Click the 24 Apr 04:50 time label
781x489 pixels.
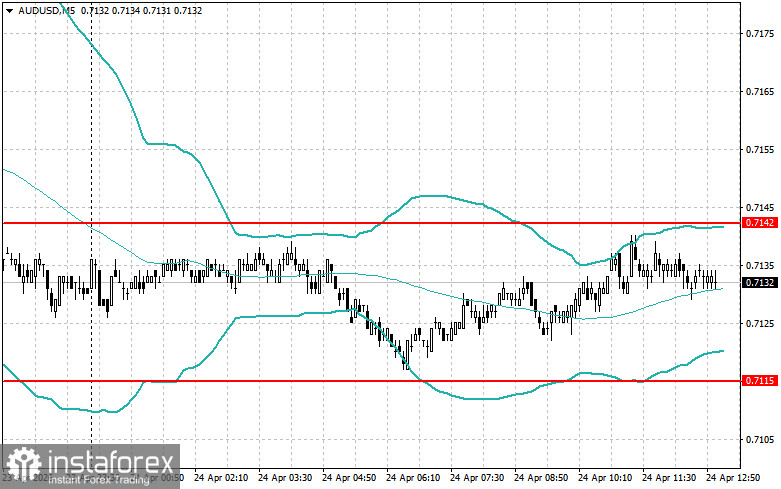(x=349, y=478)
